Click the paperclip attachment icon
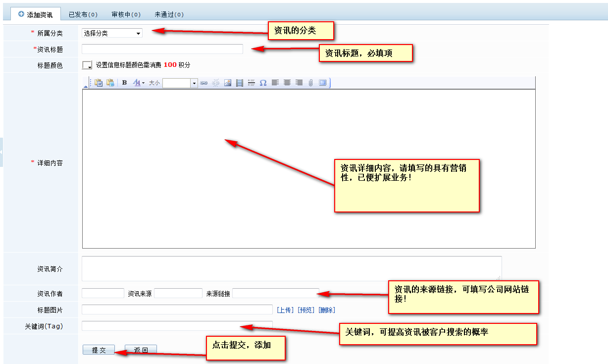The width and height of the screenshot is (608, 364). coord(311,83)
